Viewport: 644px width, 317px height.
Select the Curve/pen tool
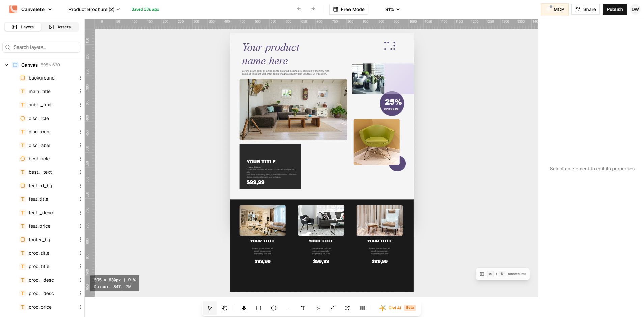coord(333,308)
